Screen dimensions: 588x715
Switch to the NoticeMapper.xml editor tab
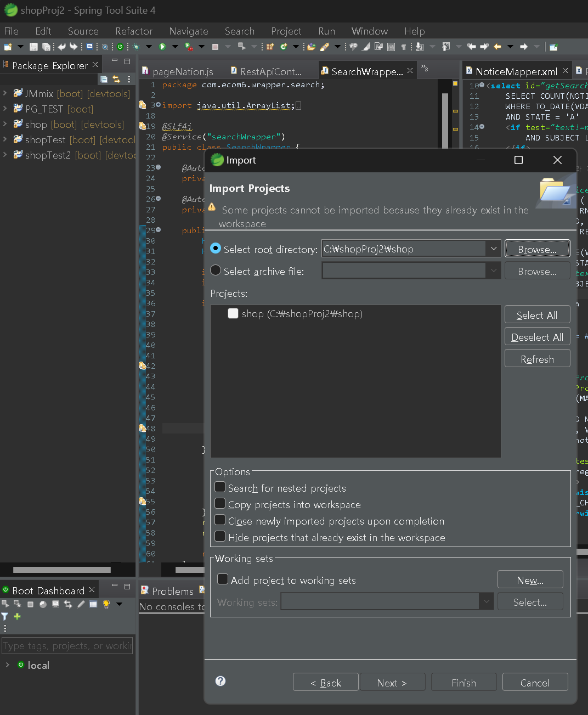pos(516,71)
